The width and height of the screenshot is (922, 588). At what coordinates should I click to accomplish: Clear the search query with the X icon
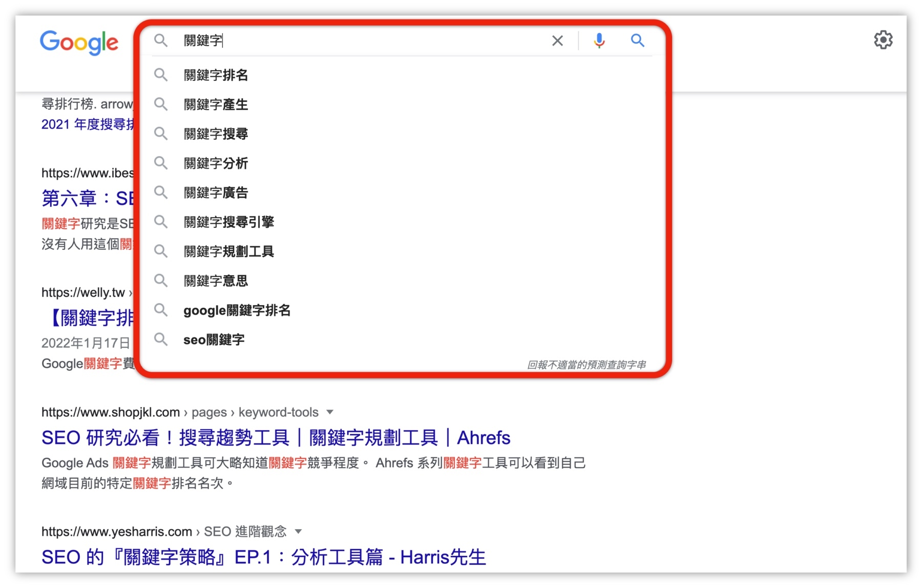click(x=557, y=40)
